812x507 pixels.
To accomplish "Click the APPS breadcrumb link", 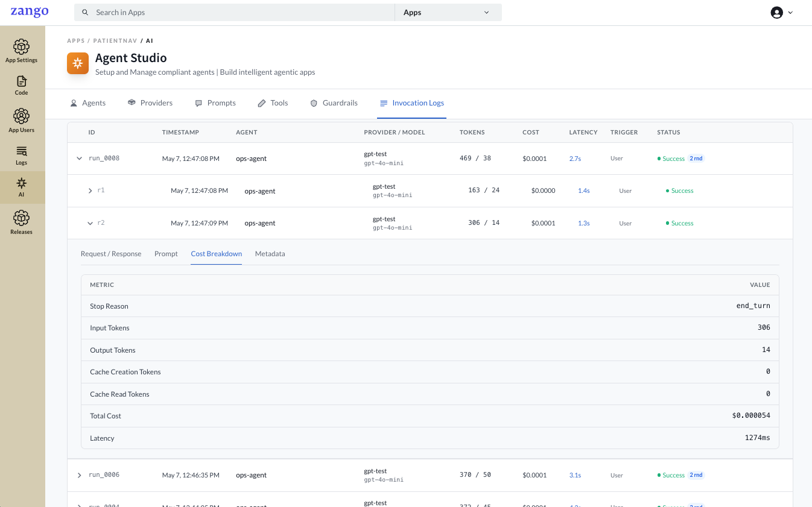I will tap(76, 41).
